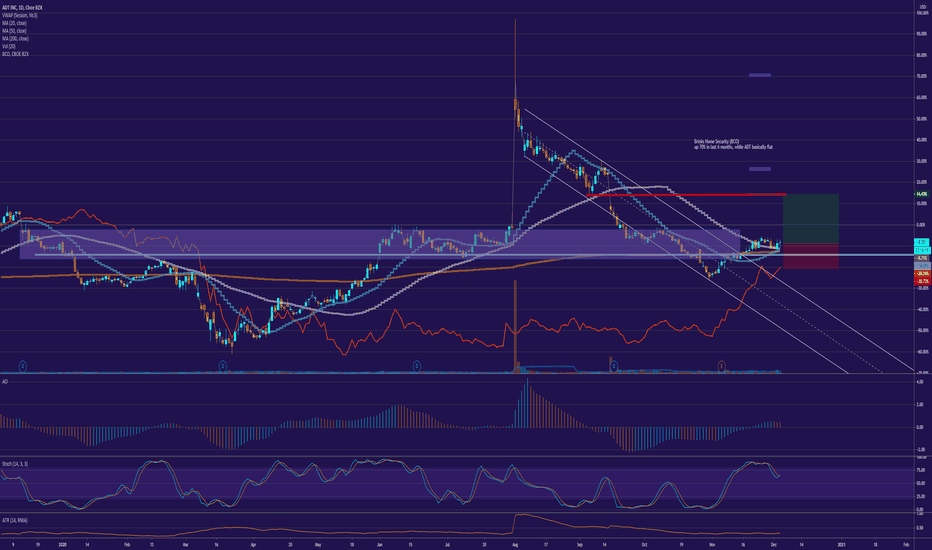Click the first dividend marker near January
The height and width of the screenshot is (550, 932).
[23, 366]
